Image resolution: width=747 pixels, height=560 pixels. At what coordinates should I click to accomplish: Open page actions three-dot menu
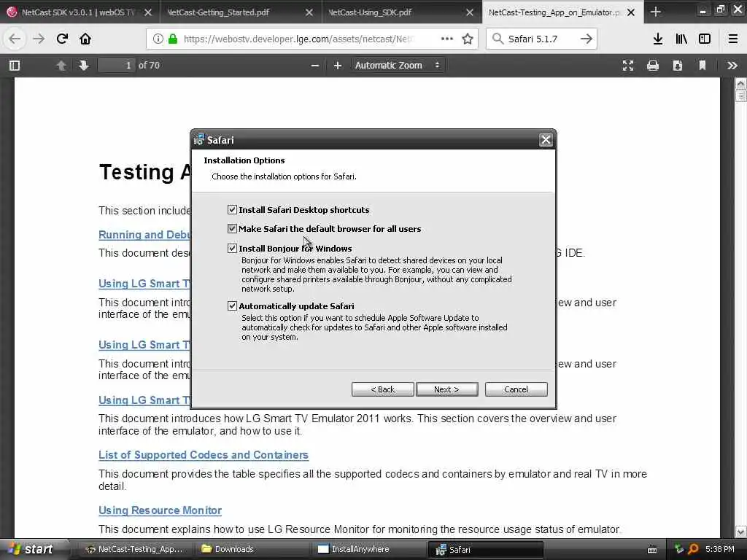point(447,39)
